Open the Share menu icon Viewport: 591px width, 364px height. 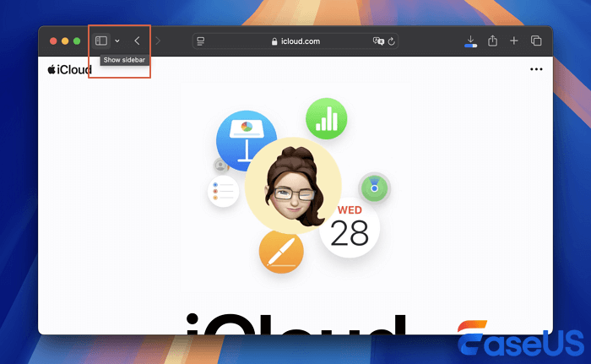[x=492, y=41]
